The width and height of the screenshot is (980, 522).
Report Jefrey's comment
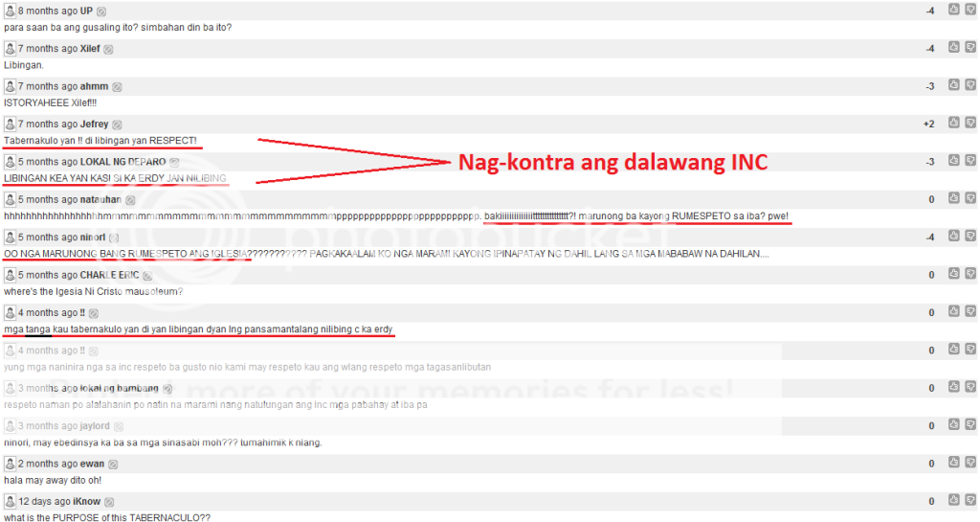tap(117, 125)
